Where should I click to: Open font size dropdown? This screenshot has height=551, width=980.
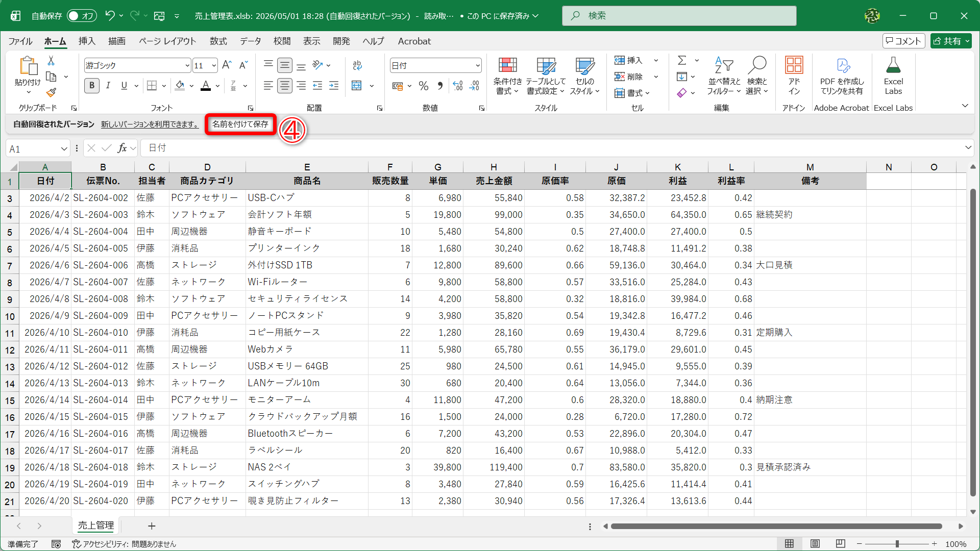point(214,66)
